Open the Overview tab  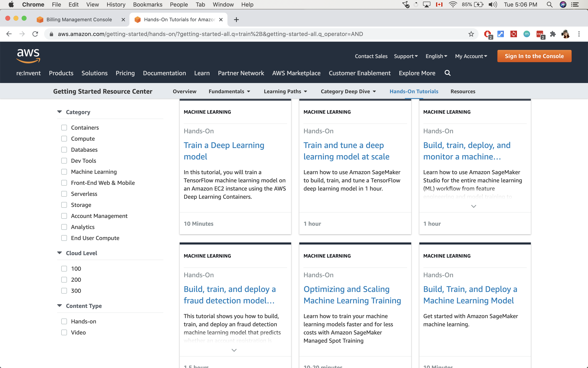click(x=184, y=91)
